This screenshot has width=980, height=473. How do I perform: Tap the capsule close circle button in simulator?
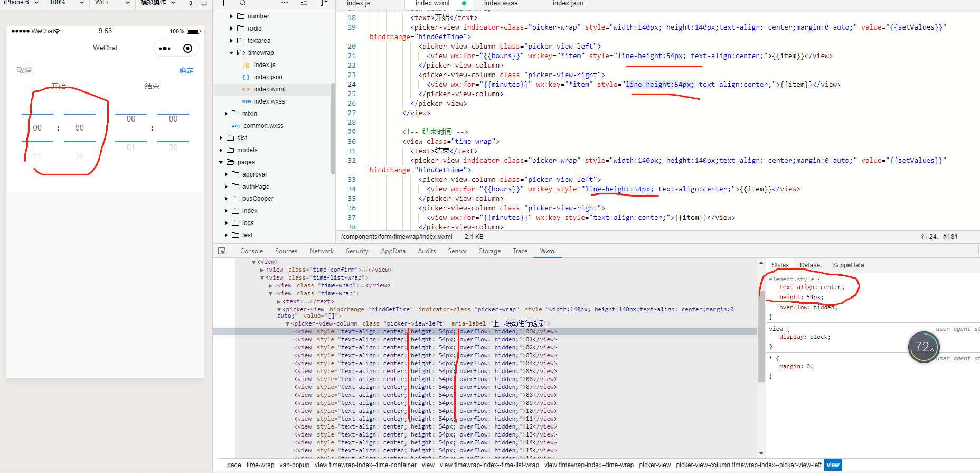pyautogui.click(x=187, y=49)
